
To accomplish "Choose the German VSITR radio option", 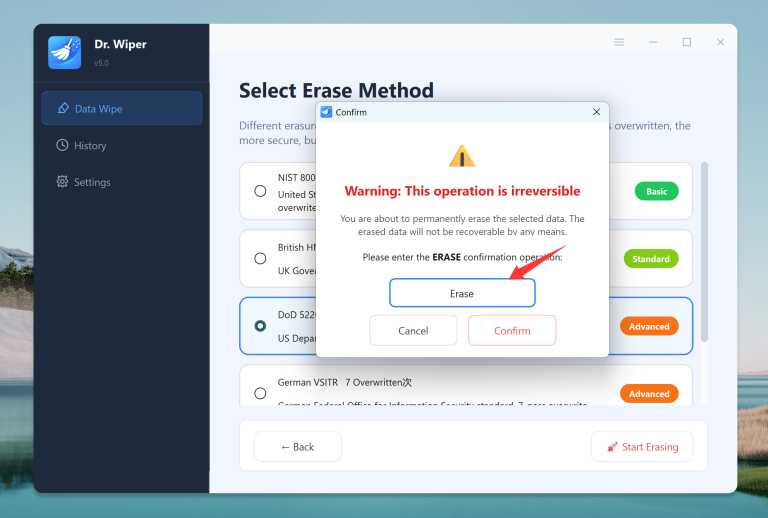I will coord(260,393).
